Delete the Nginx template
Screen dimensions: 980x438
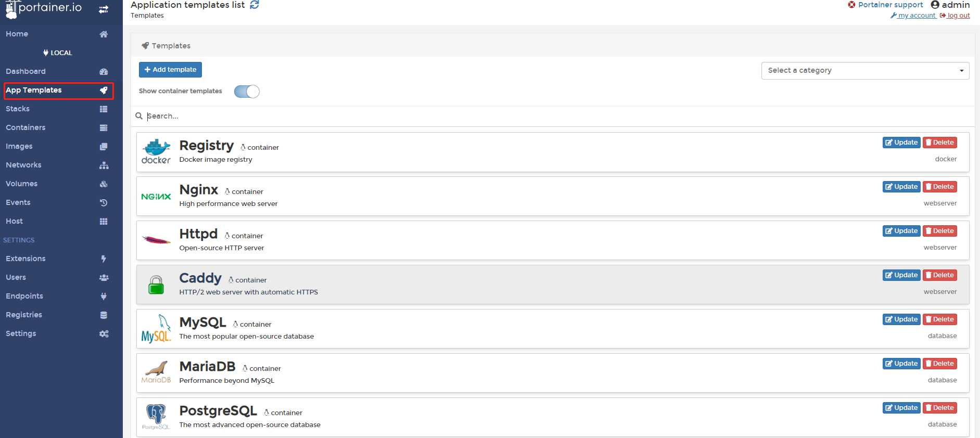tap(940, 187)
